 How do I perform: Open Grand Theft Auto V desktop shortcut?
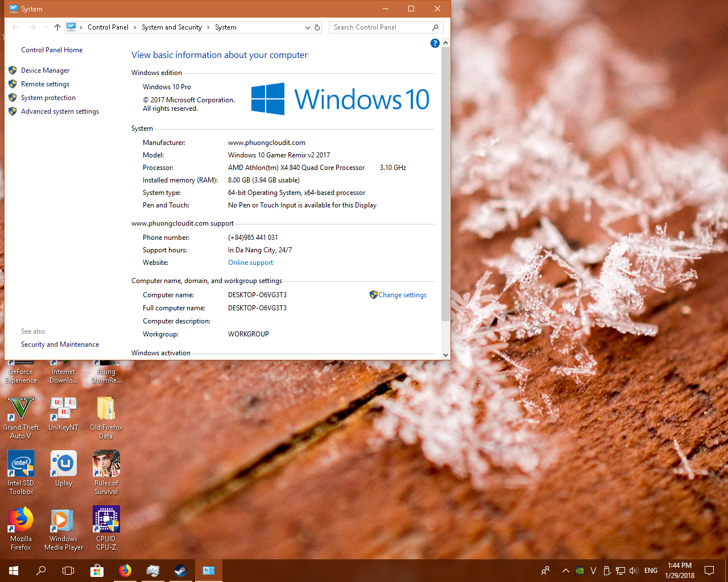click(x=21, y=418)
